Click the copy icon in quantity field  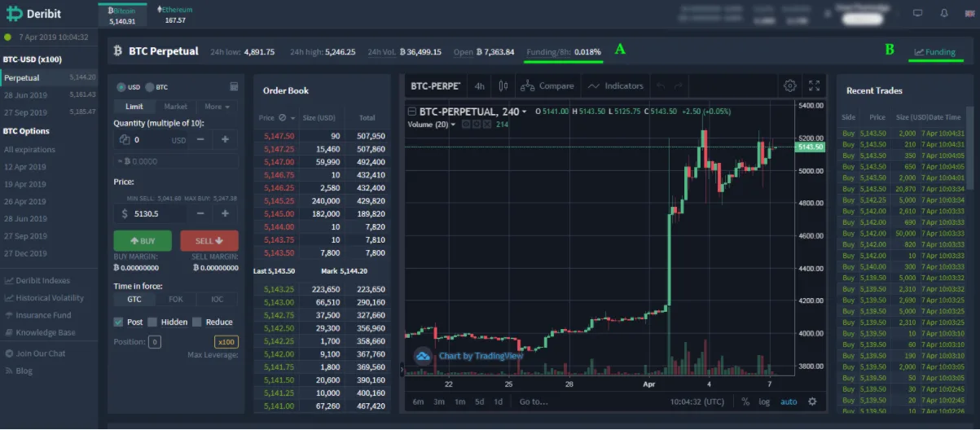[125, 140]
